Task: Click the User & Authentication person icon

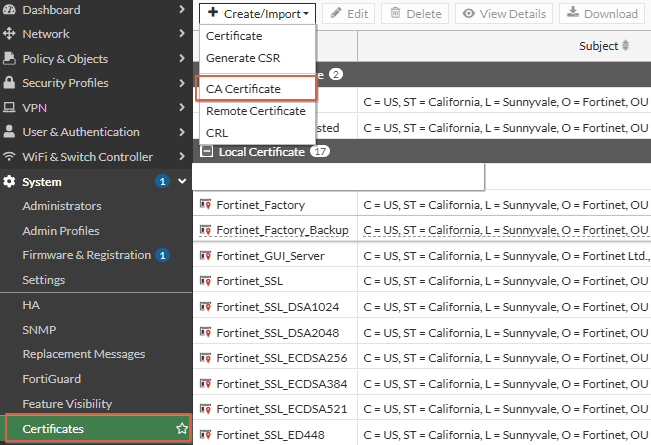Action: (x=9, y=132)
